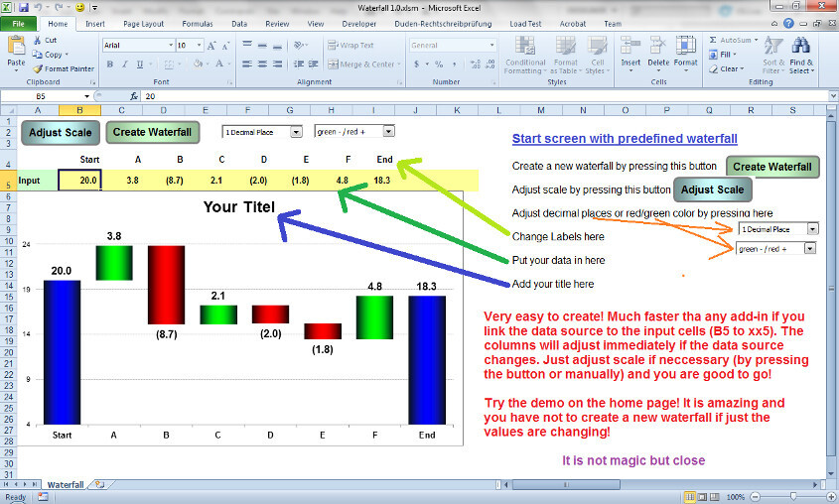Toggle Underline formatting
The width and height of the screenshot is (839, 504).
140,64
